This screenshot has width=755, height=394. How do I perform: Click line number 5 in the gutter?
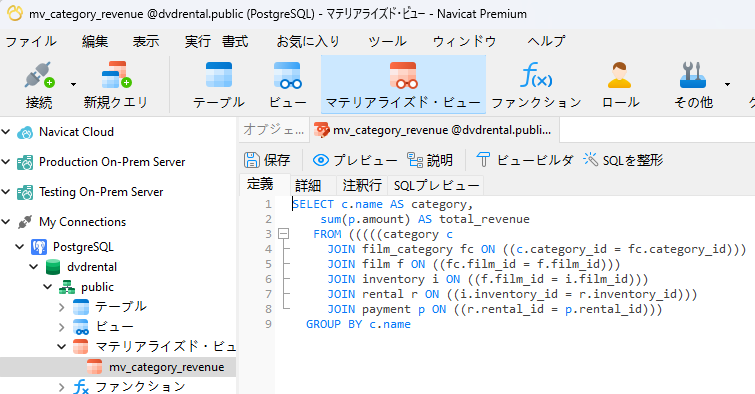pos(268,264)
